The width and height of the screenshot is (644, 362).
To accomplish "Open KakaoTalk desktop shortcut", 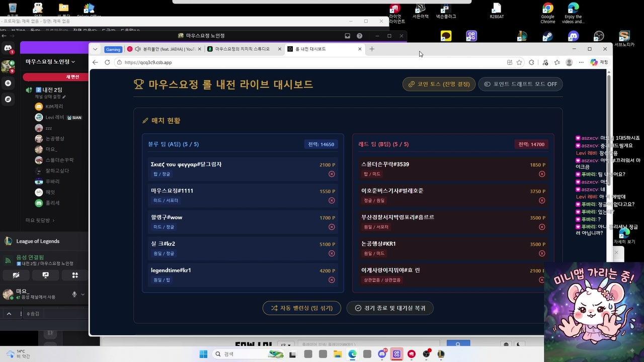I will [446, 36].
